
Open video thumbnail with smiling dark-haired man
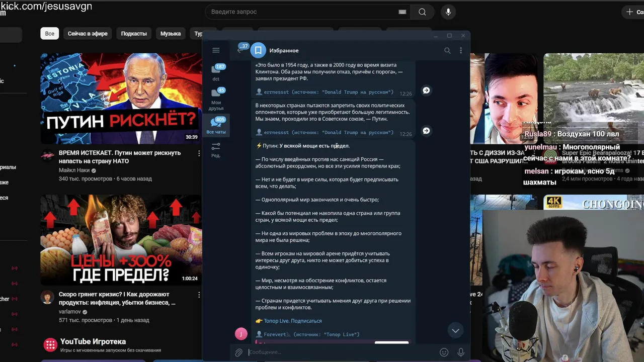pyautogui.click(x=504, y=99)
